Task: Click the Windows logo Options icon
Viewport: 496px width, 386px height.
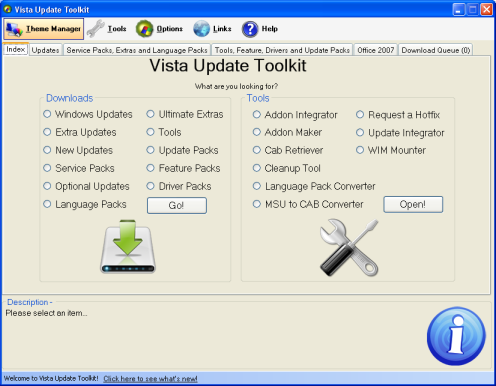Action: click(144, 29)
